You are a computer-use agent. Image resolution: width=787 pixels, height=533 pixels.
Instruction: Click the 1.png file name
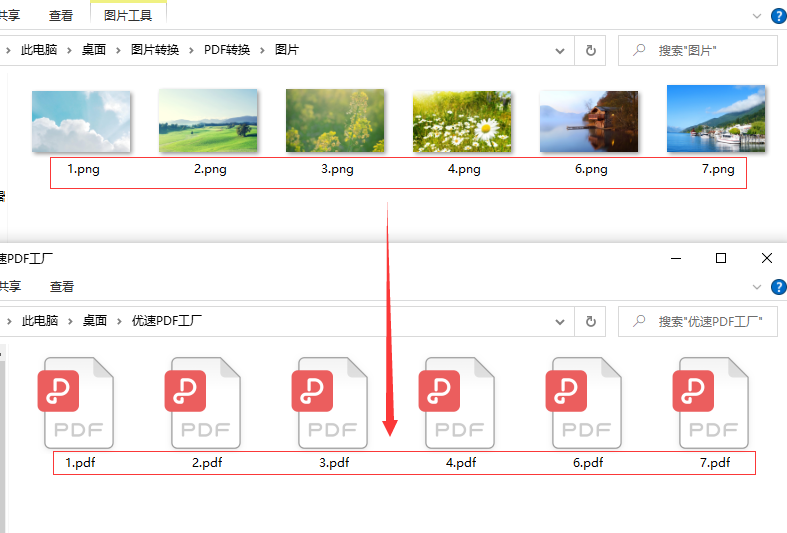pos(83,169)
